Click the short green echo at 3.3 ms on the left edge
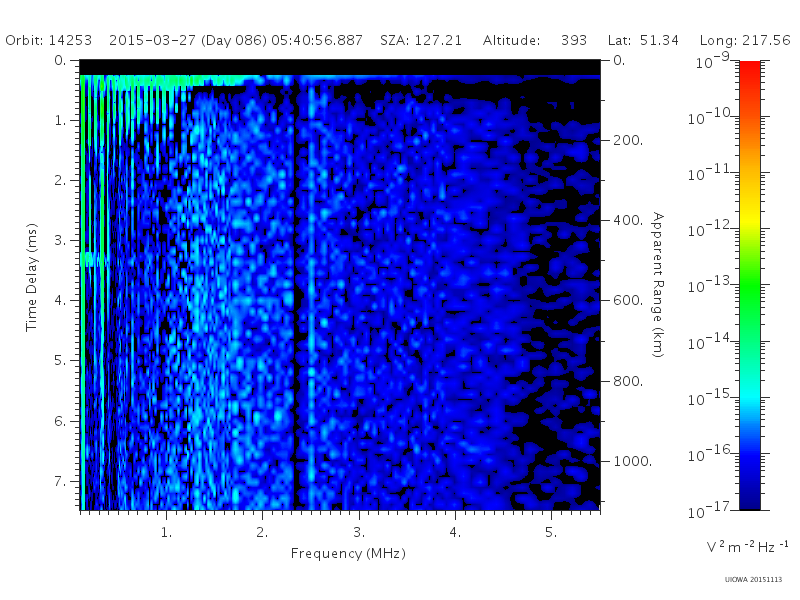Viewport: 800px width, 600px height. point(93,259)
